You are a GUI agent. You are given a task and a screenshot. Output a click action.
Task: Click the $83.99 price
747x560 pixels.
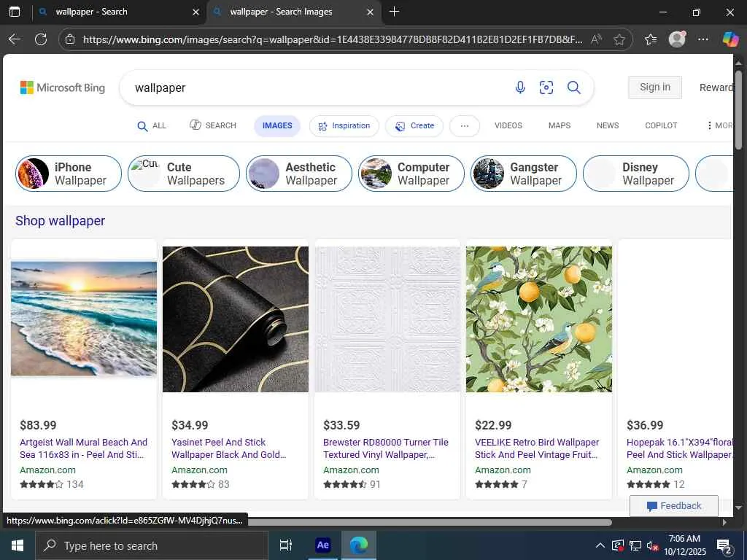click(38, 425)
